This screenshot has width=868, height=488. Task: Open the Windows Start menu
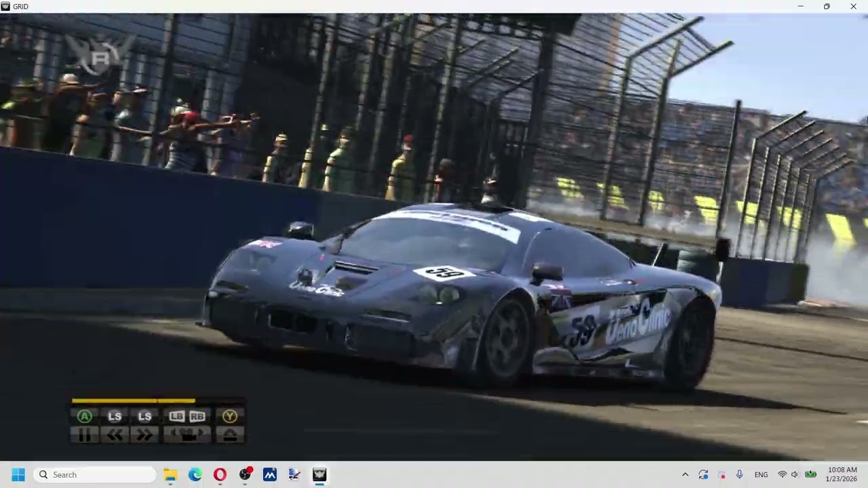pos(18,474)
